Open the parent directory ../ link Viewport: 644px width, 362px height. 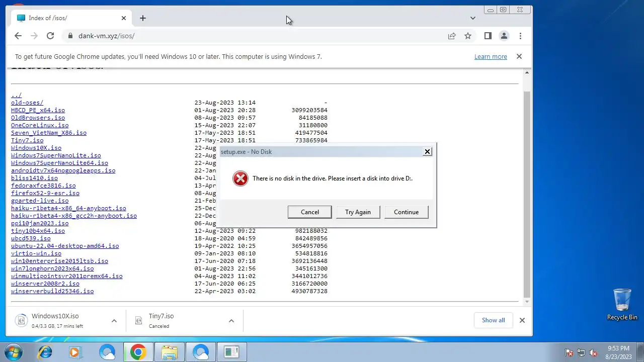tap(16, 95)
